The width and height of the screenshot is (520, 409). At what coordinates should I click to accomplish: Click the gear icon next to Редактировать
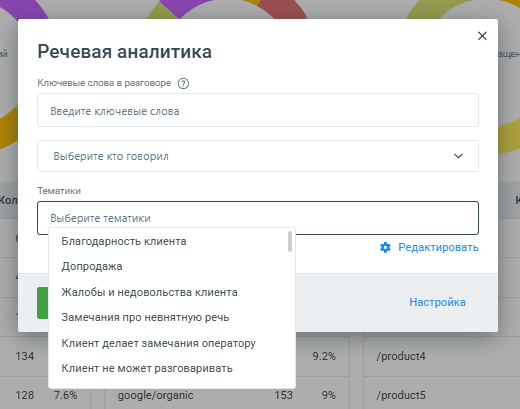(385, 247)
